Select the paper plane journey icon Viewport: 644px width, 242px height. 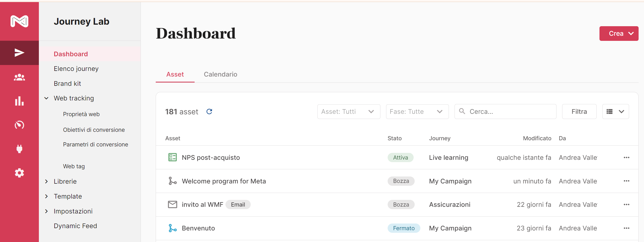tap(19, 53)
